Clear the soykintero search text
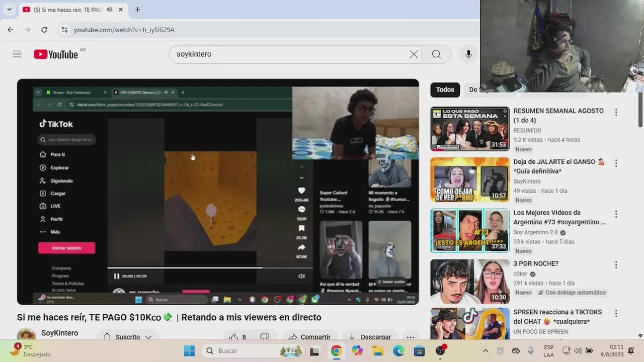 click(x=414, y=54)
